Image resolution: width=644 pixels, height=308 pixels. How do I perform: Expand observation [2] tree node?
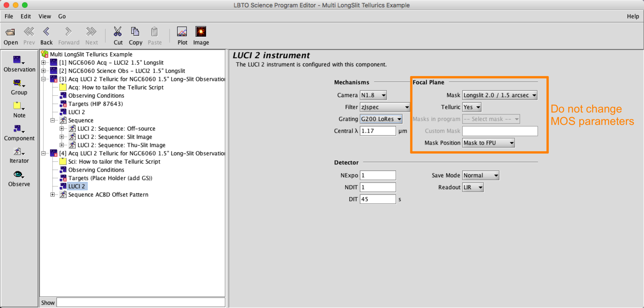click(x=43, y=71)
